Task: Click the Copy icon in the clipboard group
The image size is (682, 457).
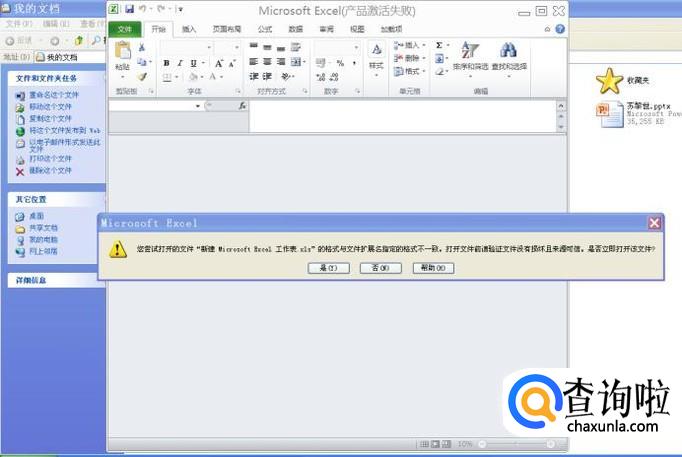Action: point(142,62)
